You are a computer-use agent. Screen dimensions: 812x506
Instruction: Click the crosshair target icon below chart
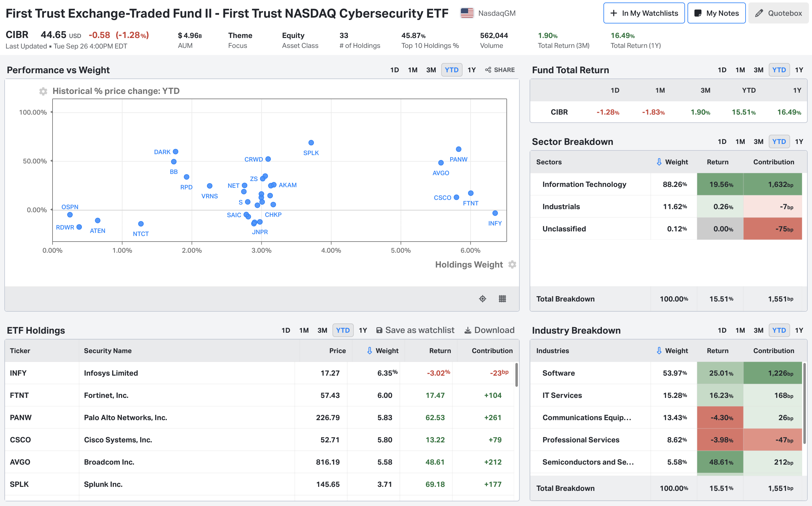[x=482, y=298]
